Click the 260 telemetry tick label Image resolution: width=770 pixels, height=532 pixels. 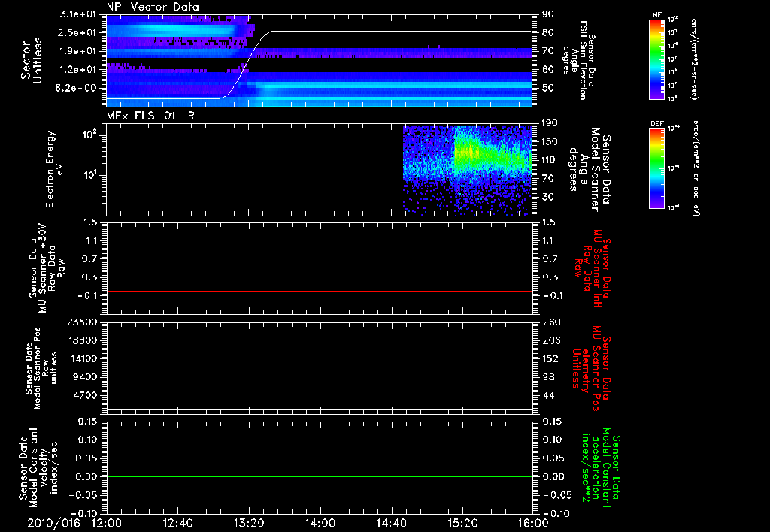(x=550, y=322)
